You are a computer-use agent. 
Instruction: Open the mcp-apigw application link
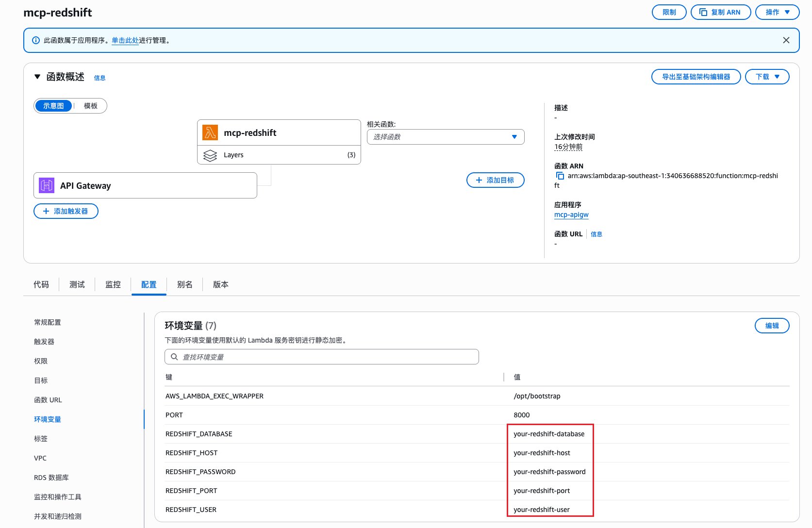571,214
